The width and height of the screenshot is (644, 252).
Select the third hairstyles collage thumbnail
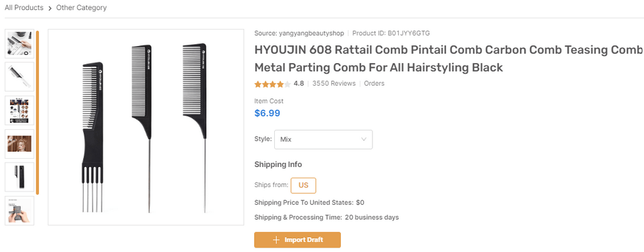[x=19, y=110]
